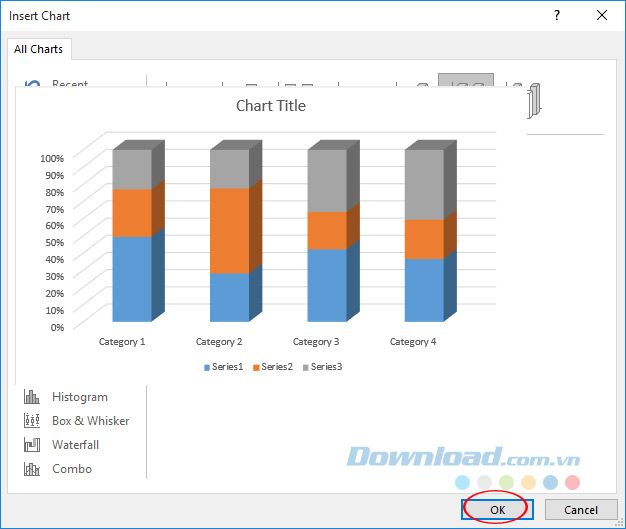Select the 3-D Column subtype icon at right
Screen dimensions: 626x529
point(533,98)
